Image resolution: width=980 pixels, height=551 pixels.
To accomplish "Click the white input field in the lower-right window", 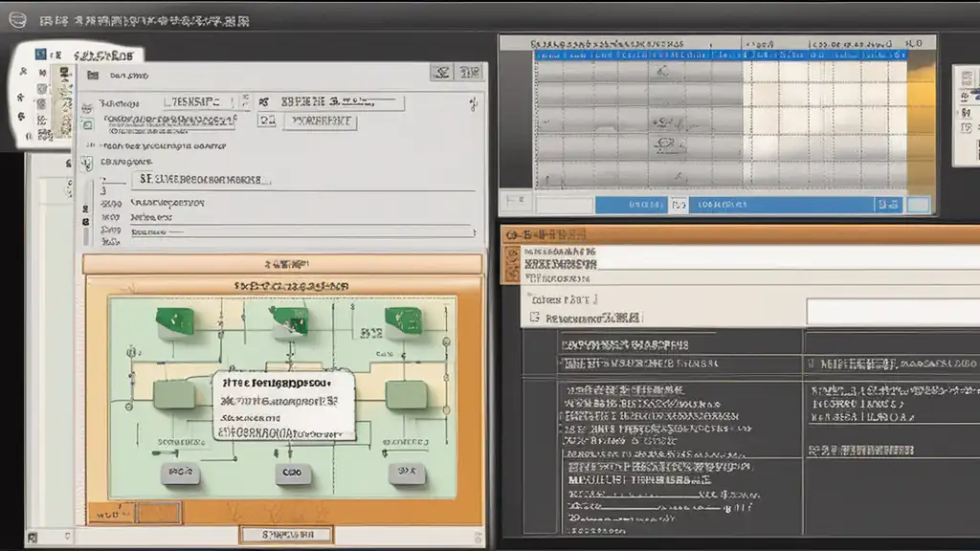I will (892, 312).
